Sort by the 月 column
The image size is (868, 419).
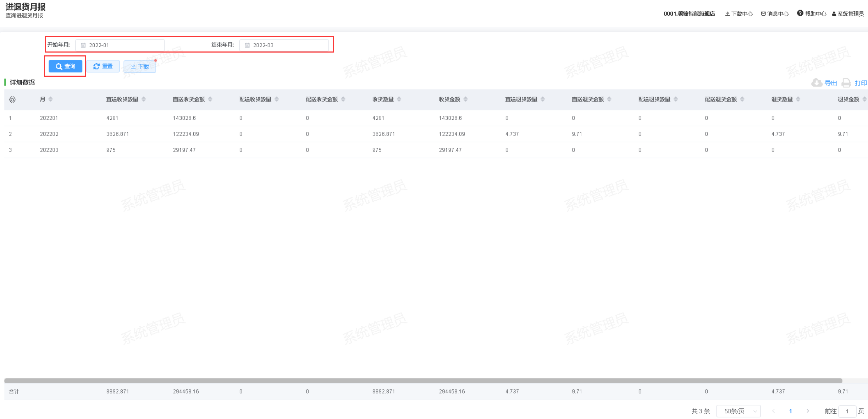tap(50, 99)
